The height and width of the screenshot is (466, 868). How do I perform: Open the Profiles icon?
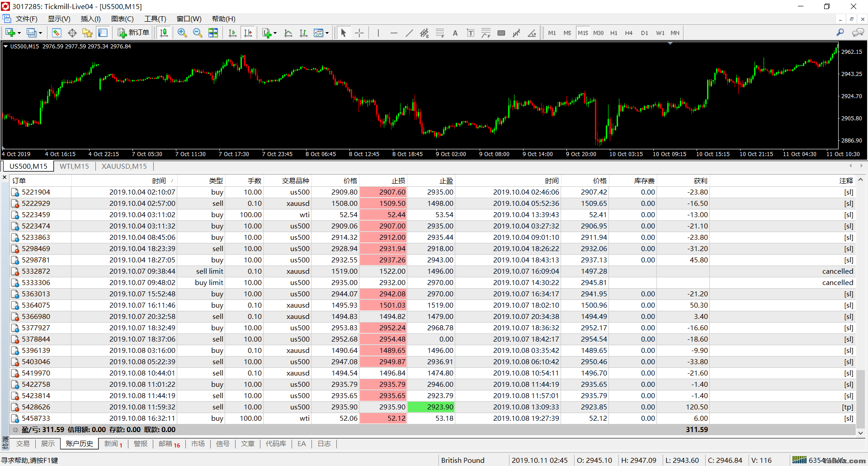(x=31, y=33)
